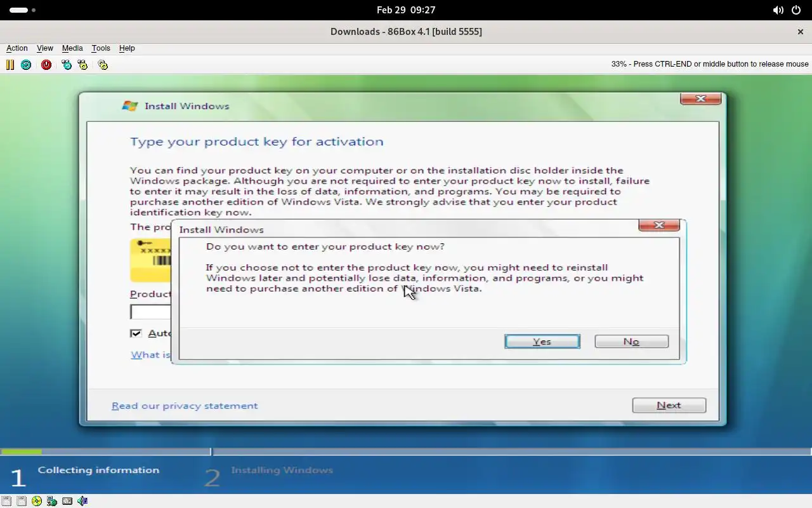Open the Media menu
This screenshot has width=812, height=508.
point(72,48)
